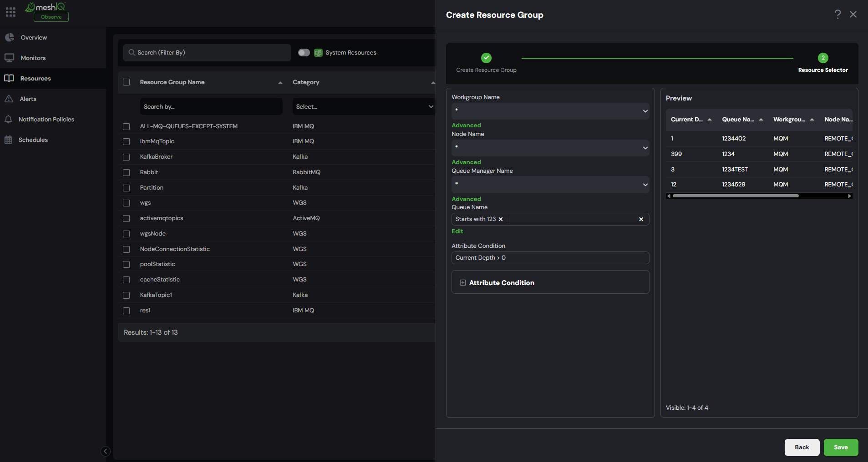
Task: Toggle the System Resources switch
Action: click(304, 53)
